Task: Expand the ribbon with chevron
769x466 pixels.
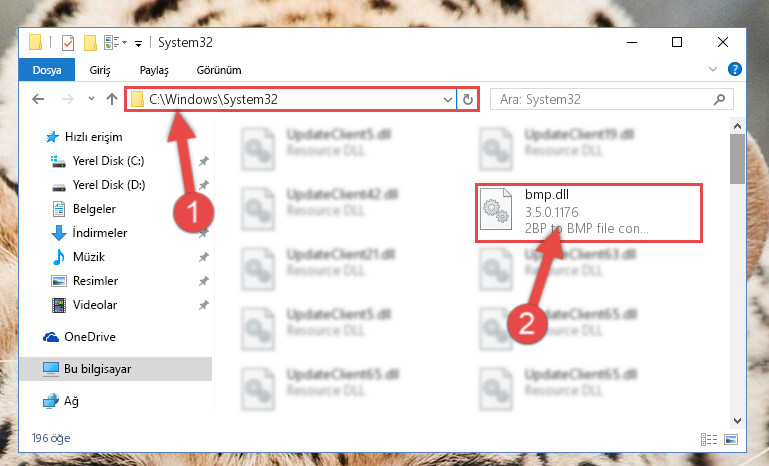Action: (713, 69)
